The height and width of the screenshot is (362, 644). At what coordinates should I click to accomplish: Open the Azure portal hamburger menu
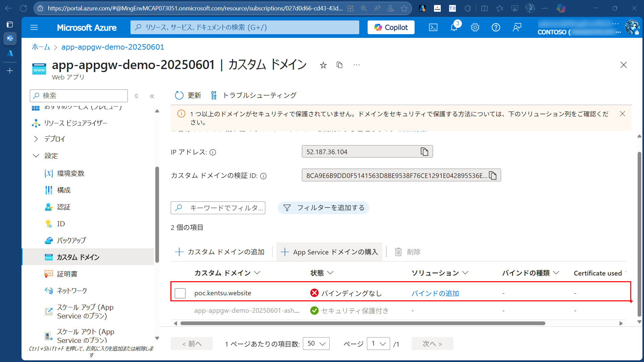(34, 27)
